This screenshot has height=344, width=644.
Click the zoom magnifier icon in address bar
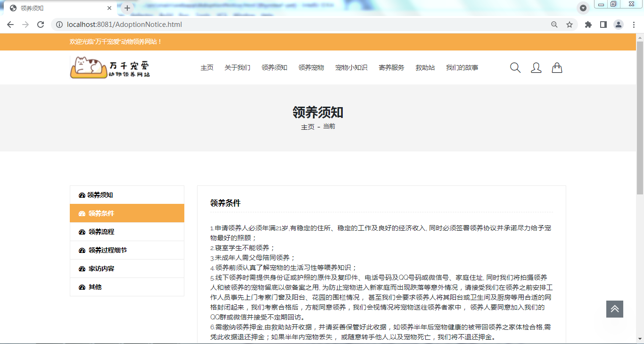(x=554, y=25)
